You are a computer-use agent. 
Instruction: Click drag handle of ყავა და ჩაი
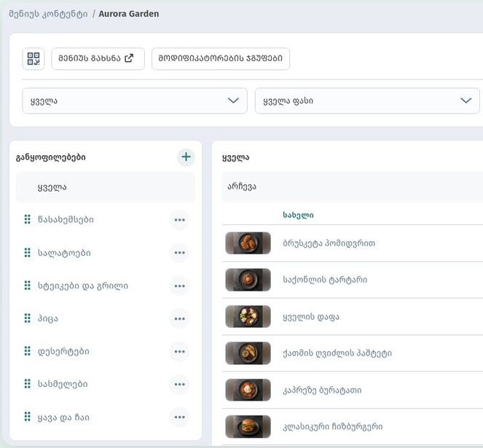click(28, 417)
